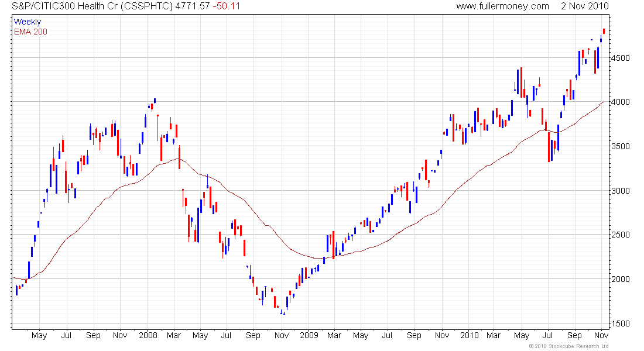Image resolution: width=644 pixels, height=351 pixels.
Task: Click the chart title 'S&P/CITIC300 Health Cr (CSSPHTC)'
Action: (92, 6)
